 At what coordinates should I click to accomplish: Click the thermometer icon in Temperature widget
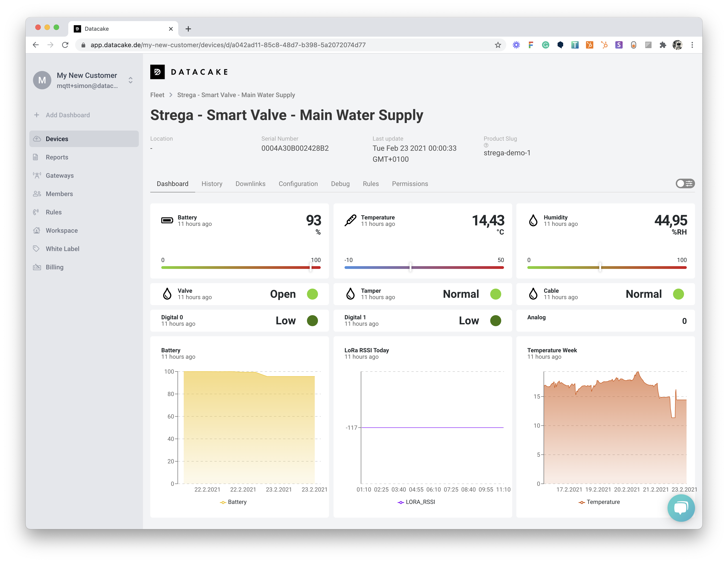pos(350,220)
